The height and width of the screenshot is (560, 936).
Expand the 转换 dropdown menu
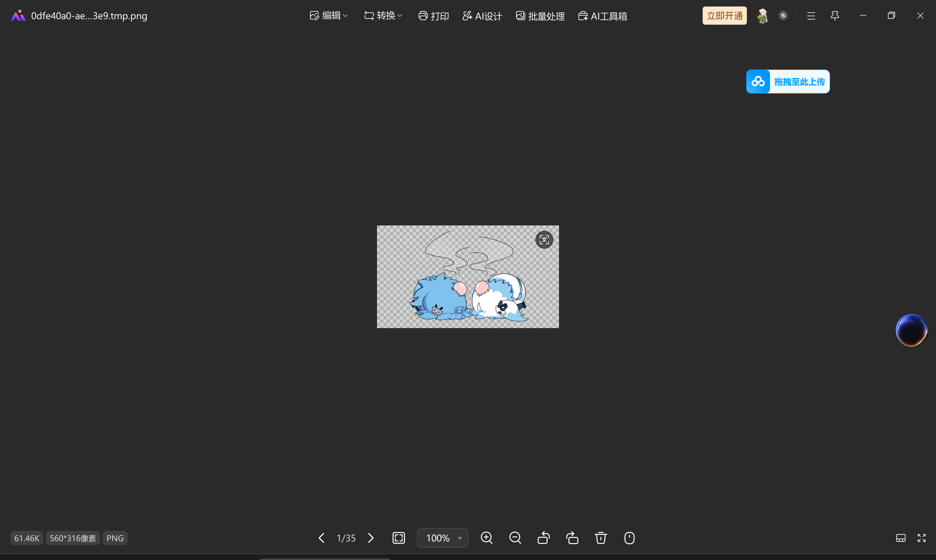383,16
